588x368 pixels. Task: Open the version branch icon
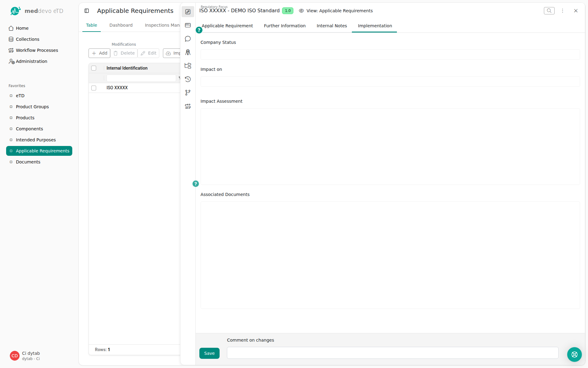coord(188,93)
